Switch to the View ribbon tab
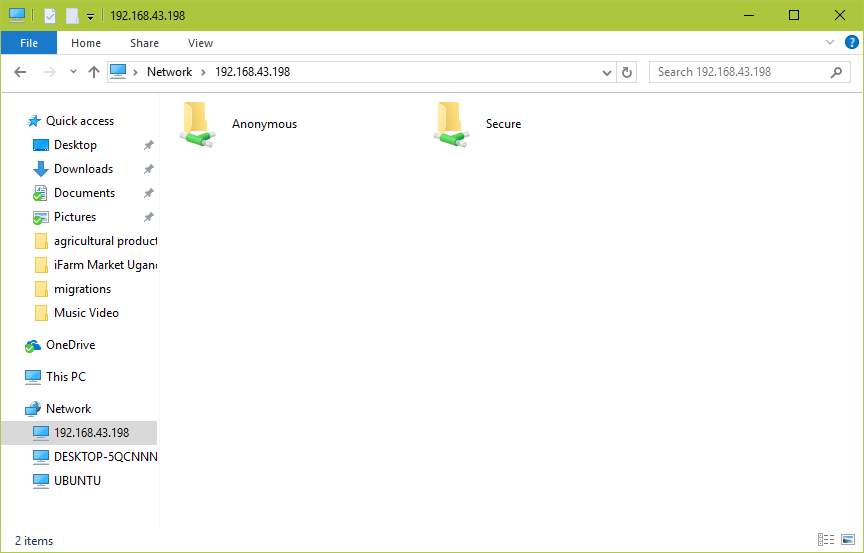Image resolution: width=864 pixels, height=553 pixels. point(200,43)
